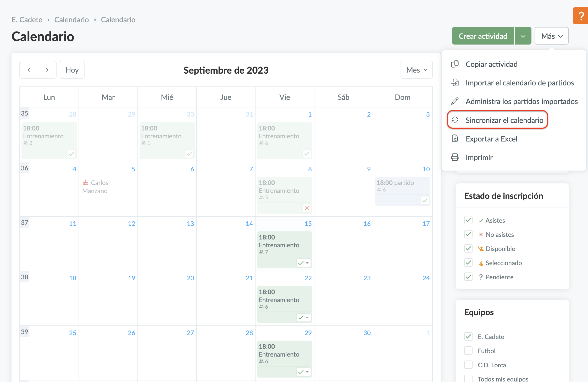Click the import calendar icon
Viewport: 588px width, 382px height.
point(455,83)
